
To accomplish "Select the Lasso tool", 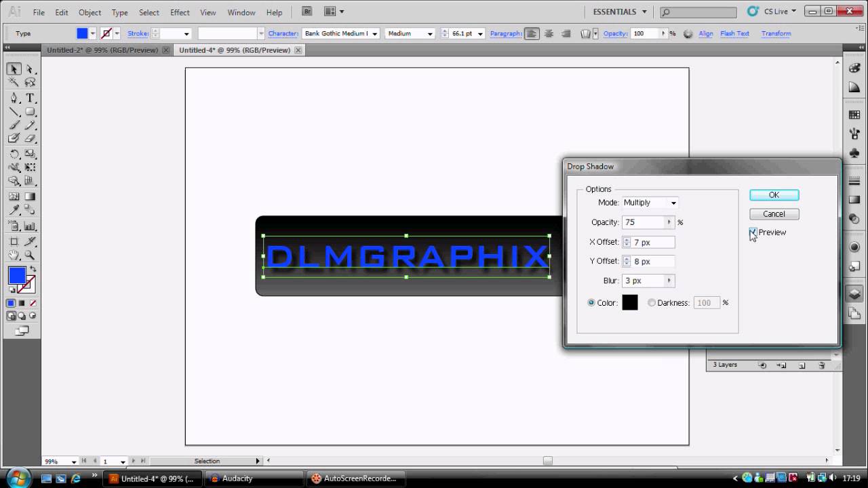I will click(30, 82).
